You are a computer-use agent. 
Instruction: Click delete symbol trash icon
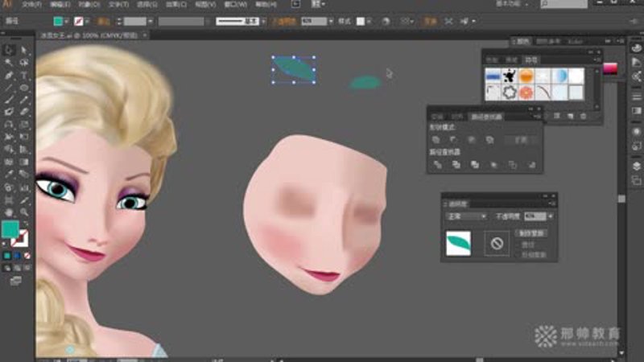[583, 117]
